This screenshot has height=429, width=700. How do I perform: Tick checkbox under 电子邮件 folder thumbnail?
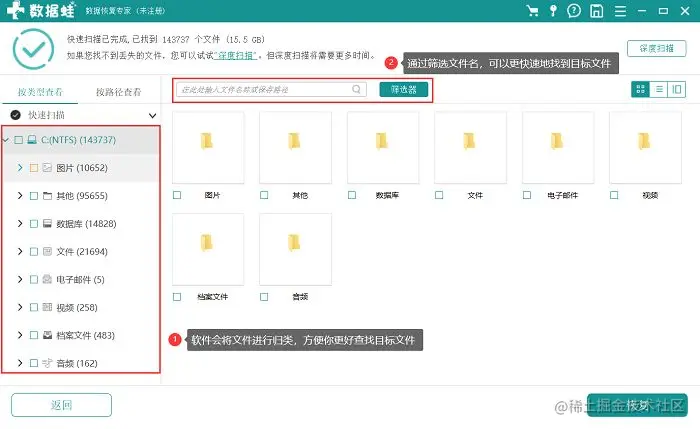pos(527,195)
